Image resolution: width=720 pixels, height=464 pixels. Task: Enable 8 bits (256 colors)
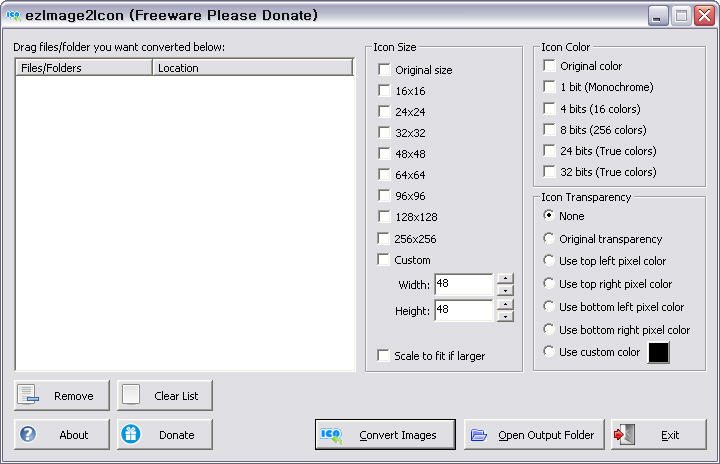pos(549,130)
